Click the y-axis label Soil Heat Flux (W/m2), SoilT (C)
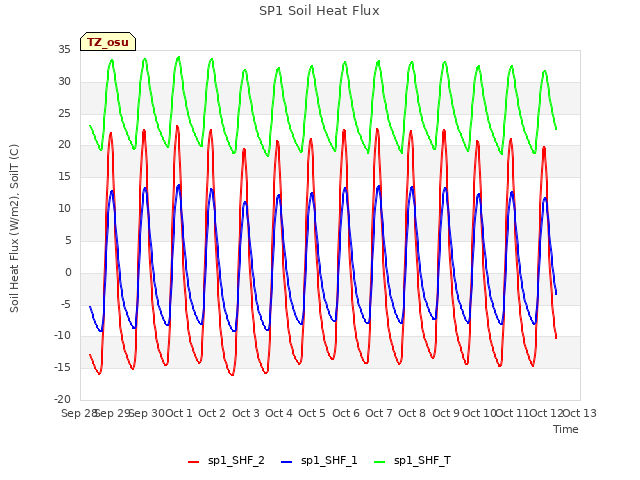This screenshot has width=640, height=480. pyautogui.click(x=14, y=228)
